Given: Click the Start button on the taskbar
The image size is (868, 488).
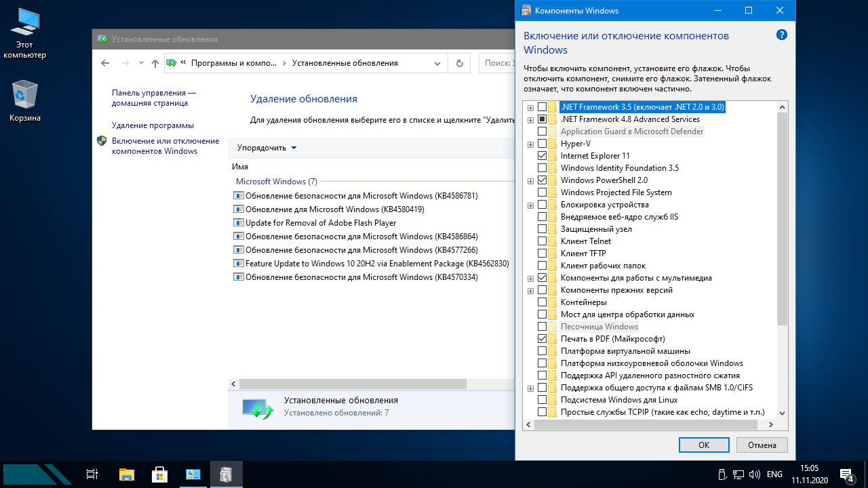Looking at the screenshot, I should pos(37,474).
